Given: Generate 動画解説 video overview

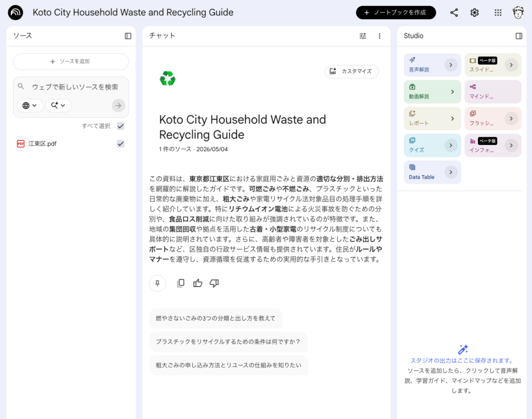Looking at the screenshot, I should [x=432, y=91].
